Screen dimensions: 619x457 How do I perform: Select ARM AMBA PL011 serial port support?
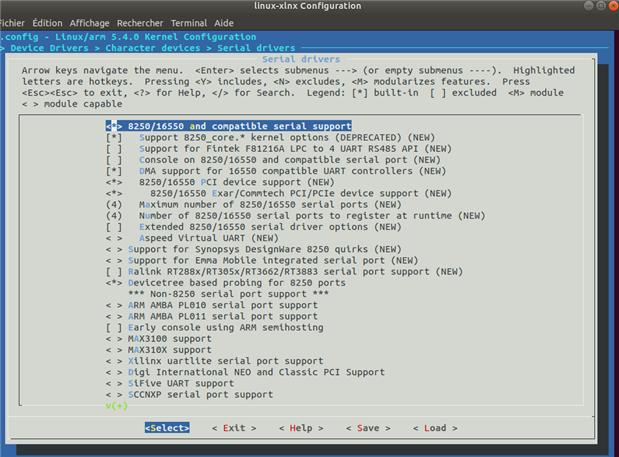click(x=212, y=316)
